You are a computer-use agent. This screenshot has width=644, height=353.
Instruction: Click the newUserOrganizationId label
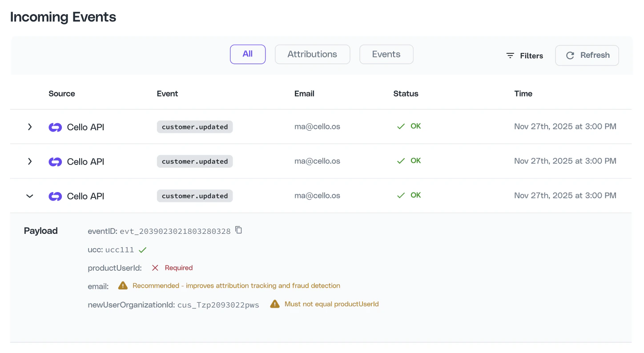click(132, 305)
